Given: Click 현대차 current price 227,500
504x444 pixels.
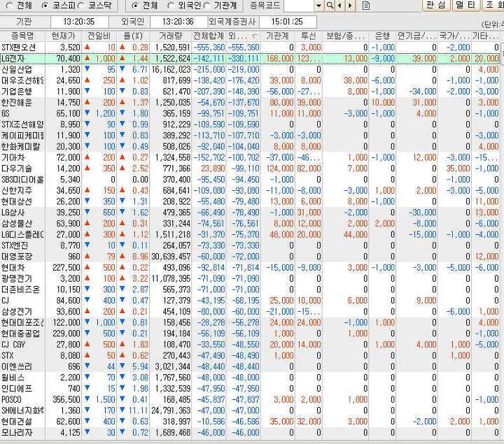Looking at the screenshot, I should [66, 267].
